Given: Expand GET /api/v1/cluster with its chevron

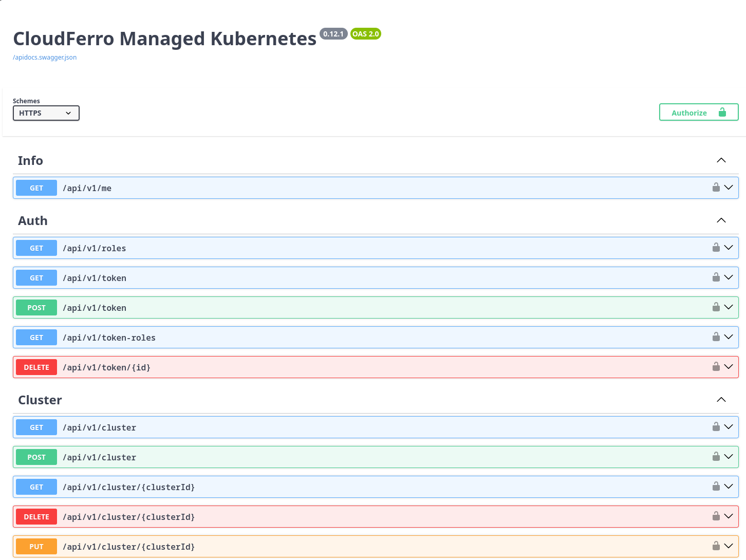Looking at the screenshot, I should [729, 427].
